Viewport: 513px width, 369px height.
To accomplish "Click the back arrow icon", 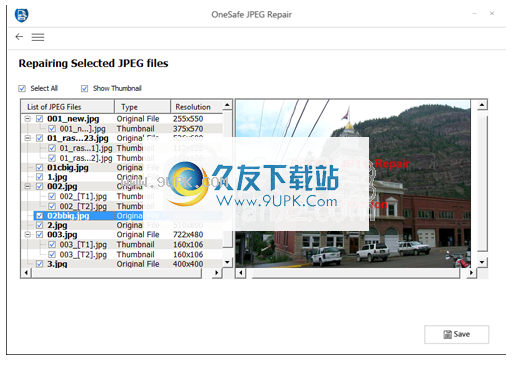I will (19, 37).
